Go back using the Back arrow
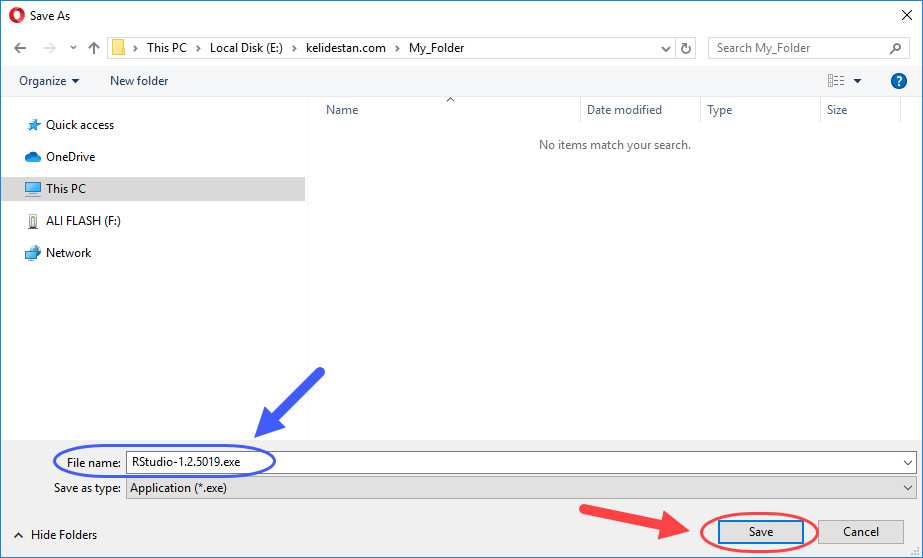This screenshot has height=558, width=923. 20,48
